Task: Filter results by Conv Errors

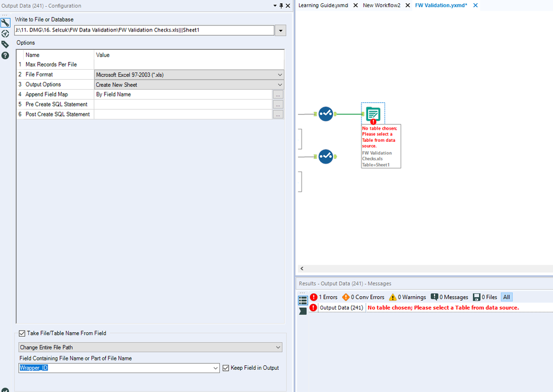Action: (363, 297)
